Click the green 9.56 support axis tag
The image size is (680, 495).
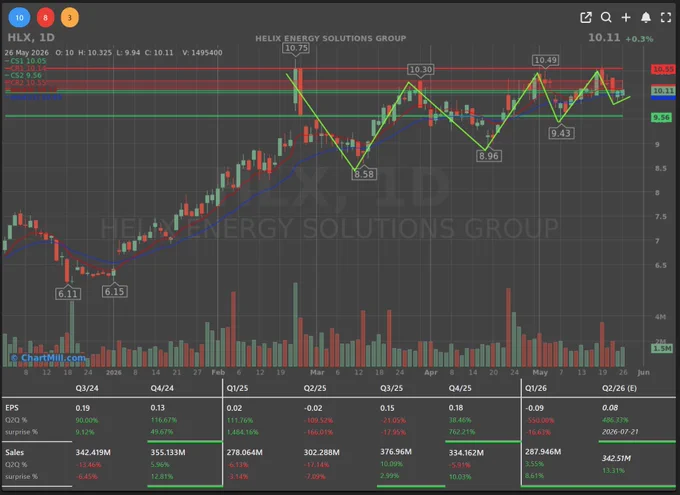pyautogui.click(x=662, y=118)
